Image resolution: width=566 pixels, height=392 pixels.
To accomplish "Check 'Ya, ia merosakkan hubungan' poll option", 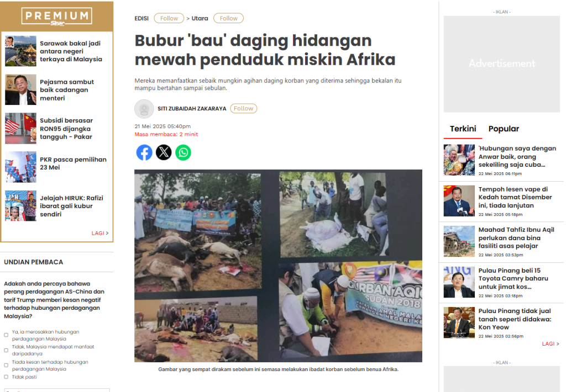I will 6,335.
